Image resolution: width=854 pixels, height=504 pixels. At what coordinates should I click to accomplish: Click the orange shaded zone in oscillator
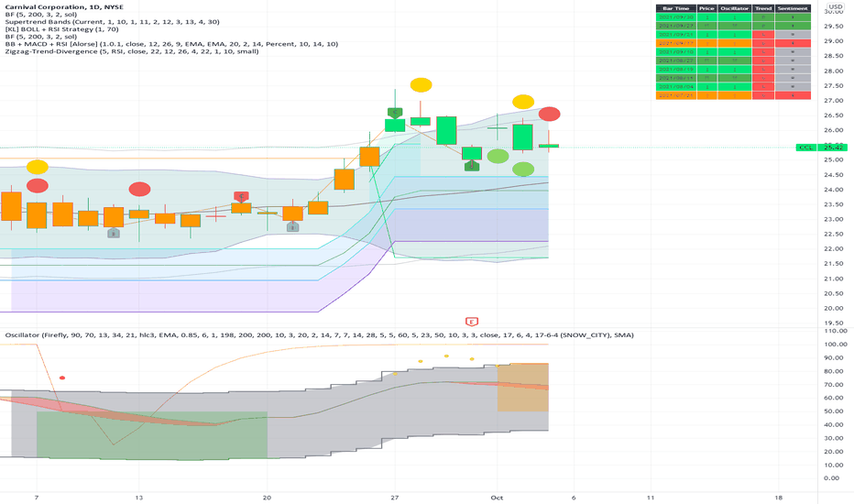(523, 388)
